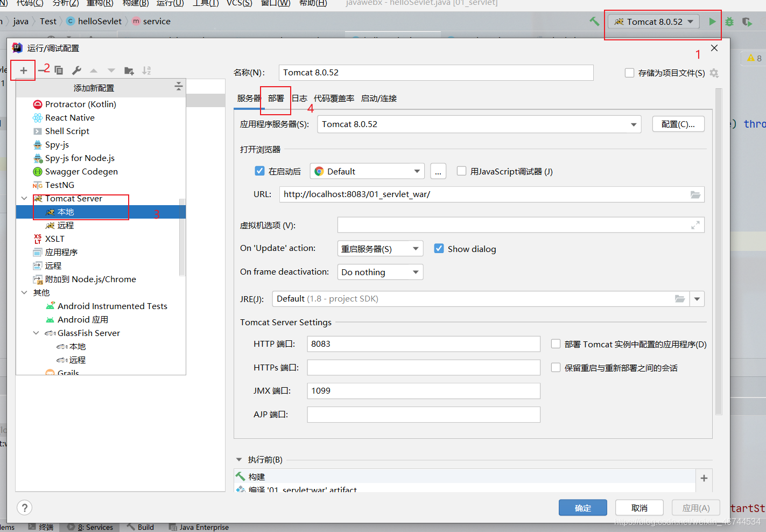Collapse the 其他 (Other) tree group
This screenshot has height=532, width=766.
click(24, 292)
